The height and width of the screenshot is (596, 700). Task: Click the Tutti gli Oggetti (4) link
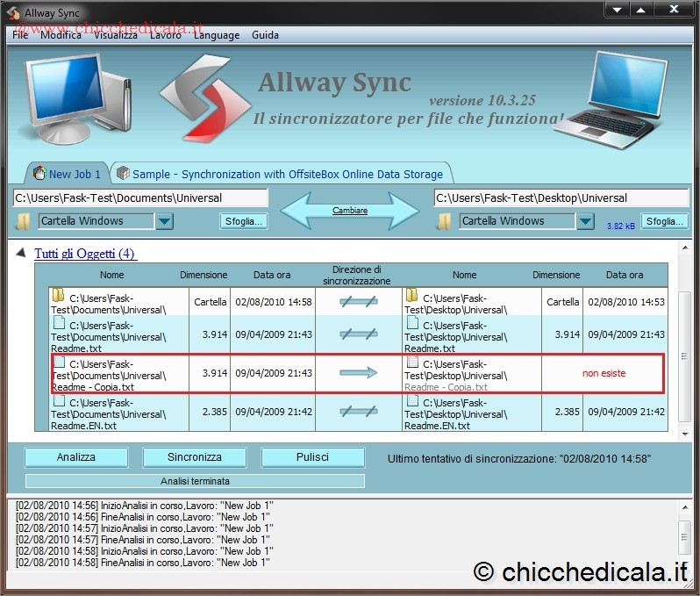(85, 254)
